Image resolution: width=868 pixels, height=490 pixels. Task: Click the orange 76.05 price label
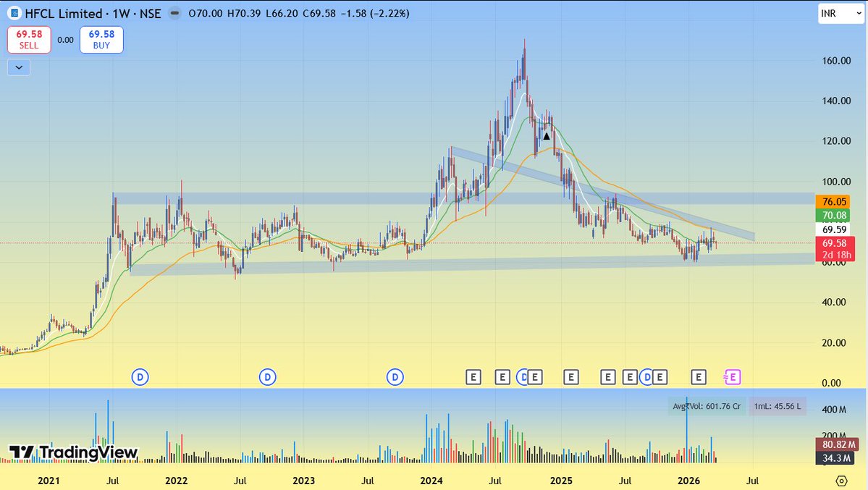[834, 201]
